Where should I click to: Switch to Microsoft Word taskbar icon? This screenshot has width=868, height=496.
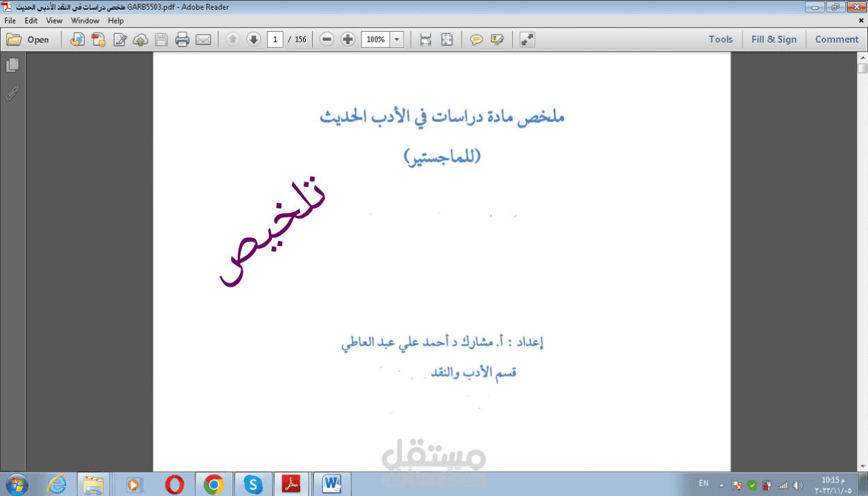[333, 485]
